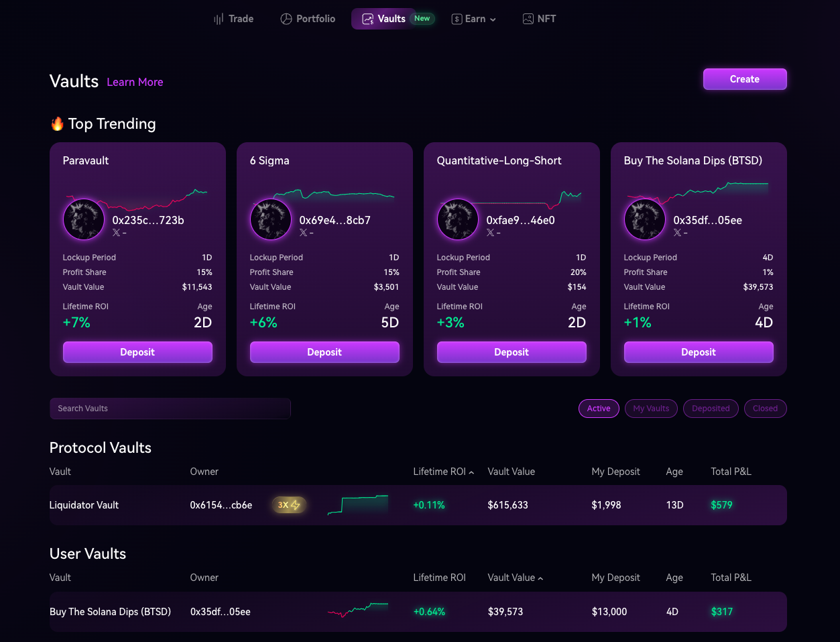Click the X icon under 0xfae9...46e0
The image size is (840, 642).
[x=491, y=233]
